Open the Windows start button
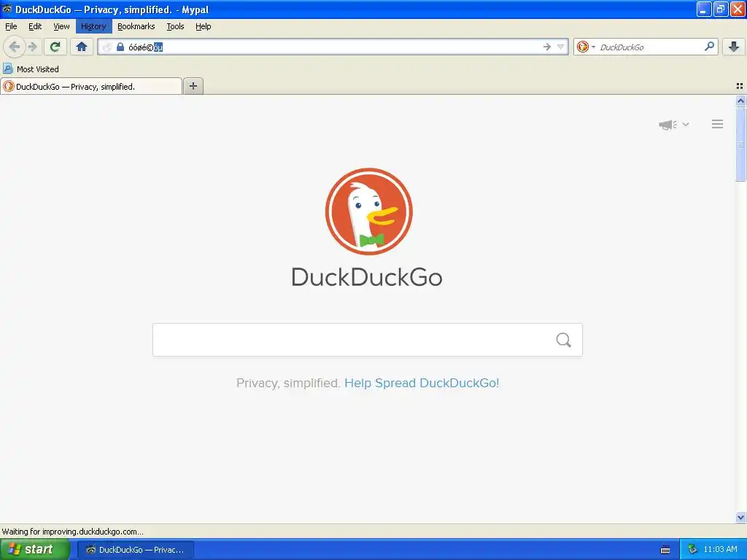Viewport: 747px width, 560px height. pyautogui.click(x=35, y=549)
